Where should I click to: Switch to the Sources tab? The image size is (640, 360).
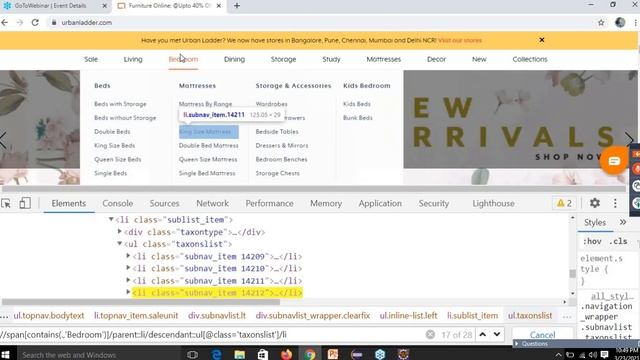click(164, 203)
